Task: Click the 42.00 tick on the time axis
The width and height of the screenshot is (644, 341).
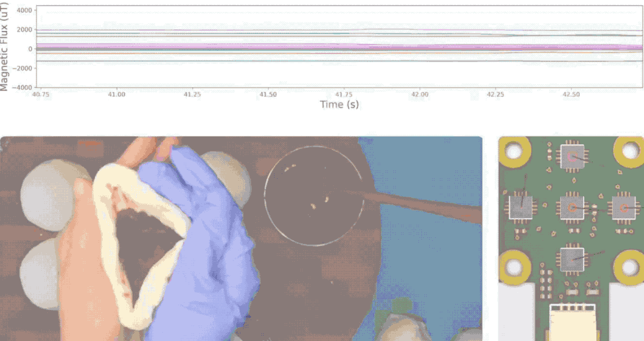Action: (420, 94)
